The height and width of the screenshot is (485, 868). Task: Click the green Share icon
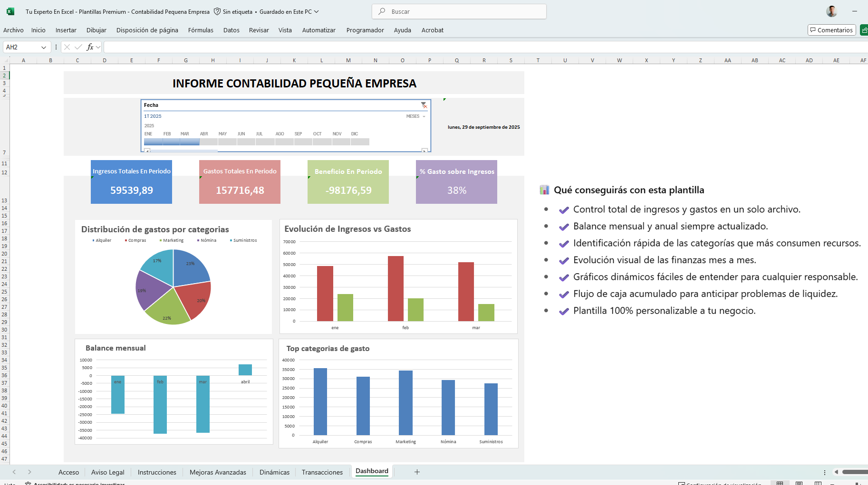click(x=864, y=30)
